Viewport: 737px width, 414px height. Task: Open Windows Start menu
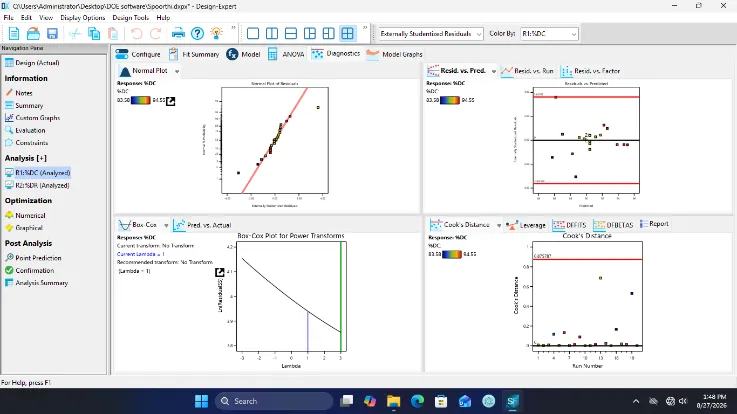(x=202, y=401)
